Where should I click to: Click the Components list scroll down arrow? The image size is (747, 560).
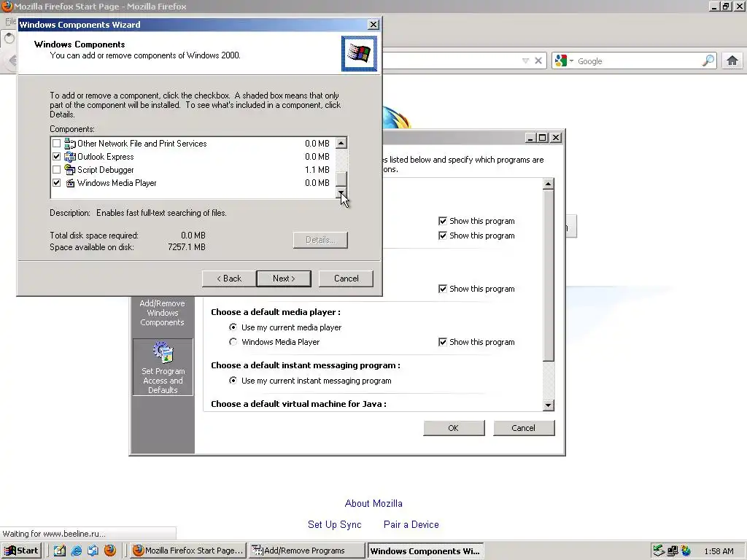(x=341, y=192)
